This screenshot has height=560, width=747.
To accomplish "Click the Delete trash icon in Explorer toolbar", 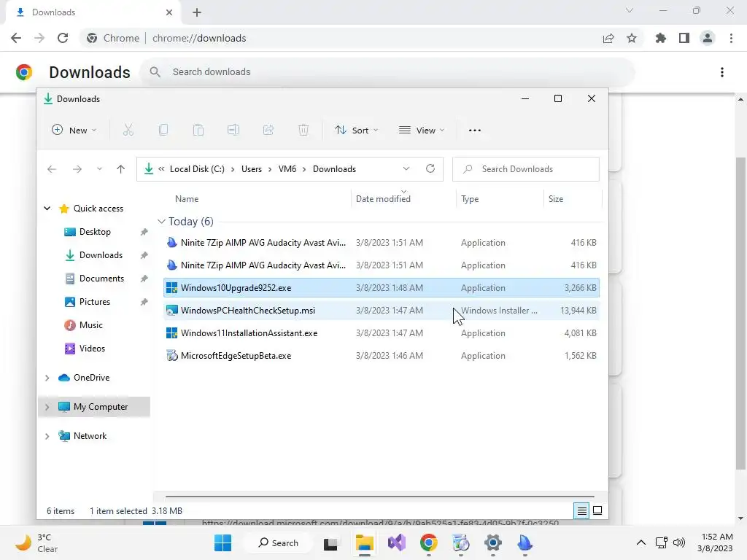I will pos(303,130).
